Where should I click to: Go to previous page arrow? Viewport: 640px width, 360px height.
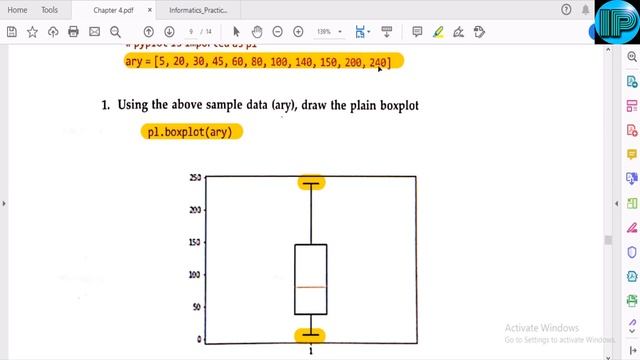pyautogui.click(x=149, y=32)
